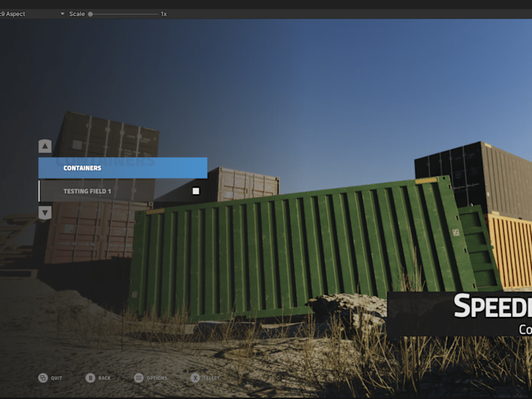Click the X button icon for SELECT
Screen dimensions: 532x399
(x=195, y=378)
